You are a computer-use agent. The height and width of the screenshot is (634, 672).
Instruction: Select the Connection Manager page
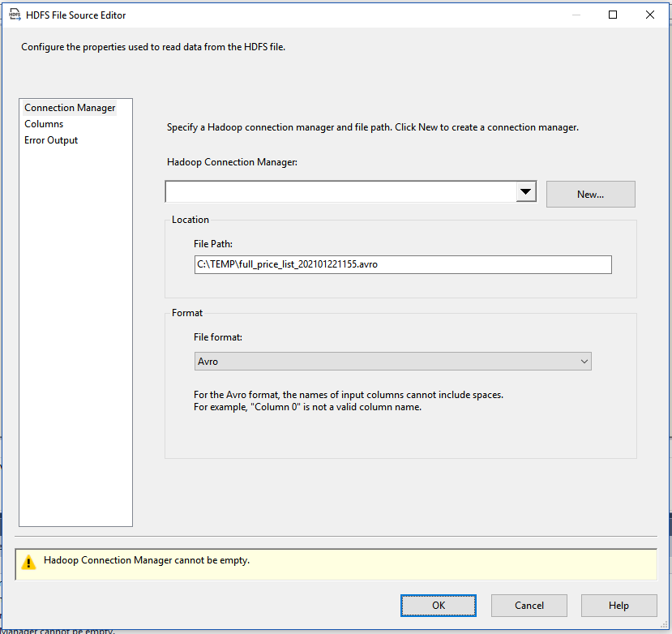click(x=70, y=108)
